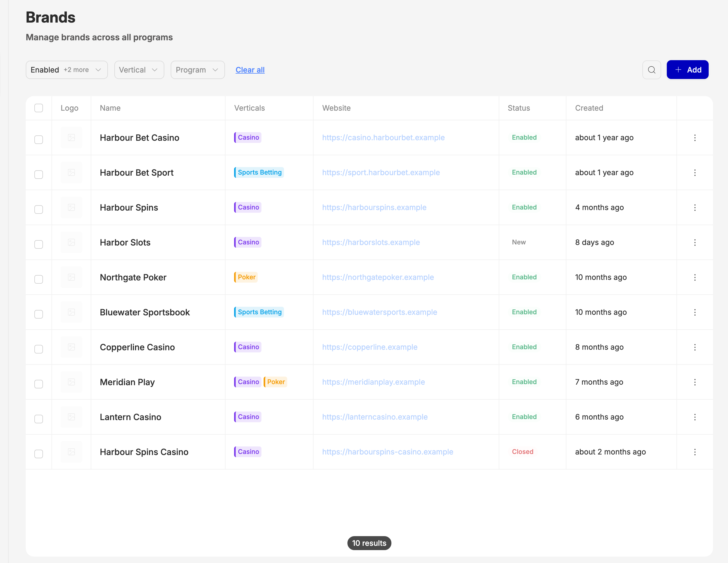Click the Clear all filters link
The image size is (728, 563).
250,70
